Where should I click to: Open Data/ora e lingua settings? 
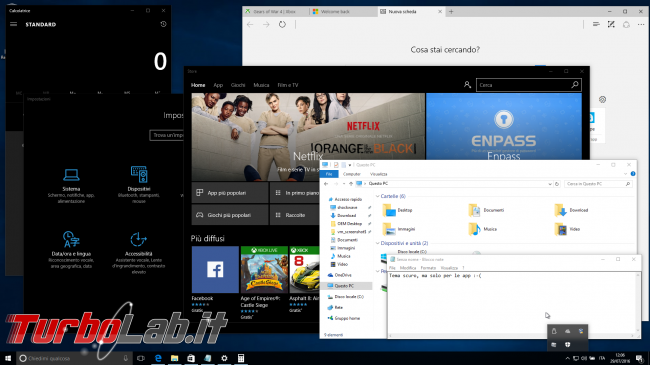click(71, 250)
